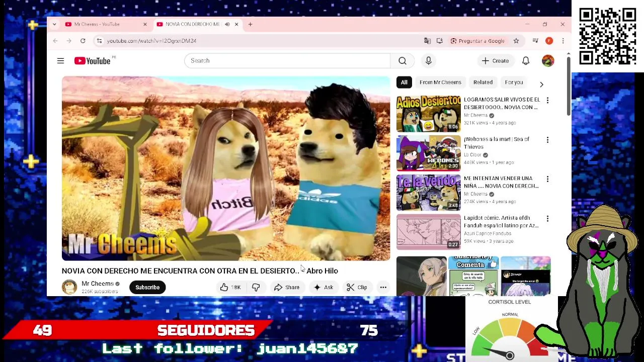Screen dimensions: 644x362
Task: Open Chrome three-dot menu
Action: (x=563, y=41)
